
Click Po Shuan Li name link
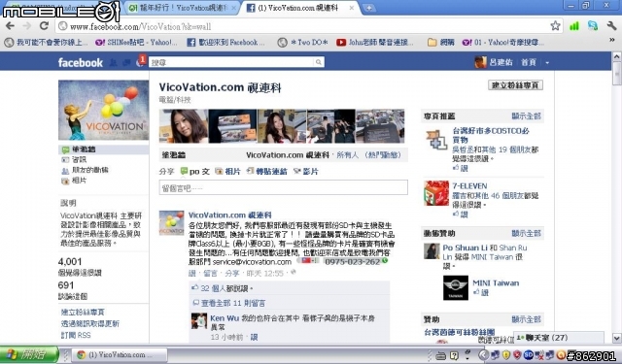point(465,248)
